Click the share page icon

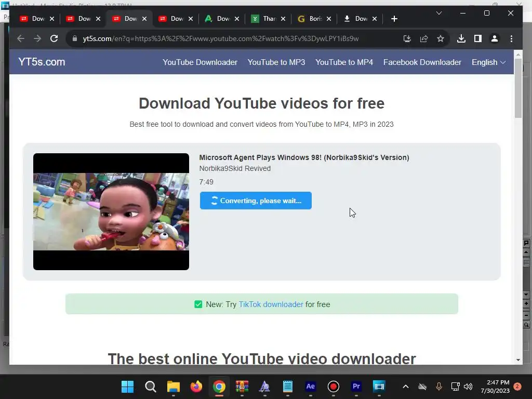(424, 38)
